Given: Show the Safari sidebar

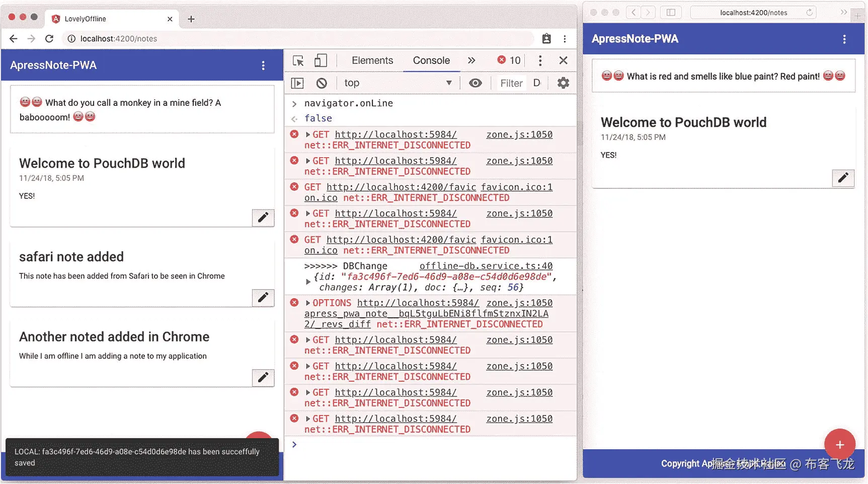Looking at the screenshot, I should click(671, 13).
